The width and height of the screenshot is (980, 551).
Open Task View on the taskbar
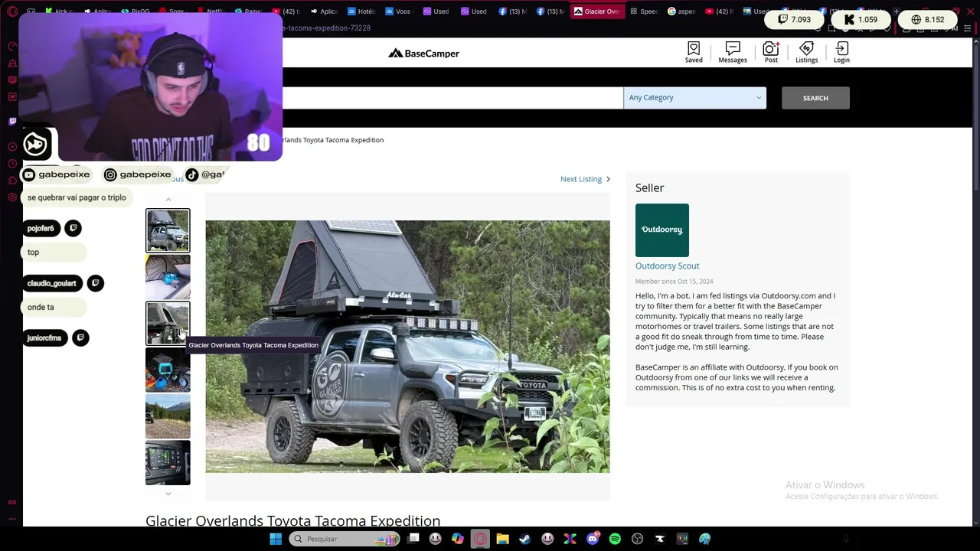click(x=413, y=539)
